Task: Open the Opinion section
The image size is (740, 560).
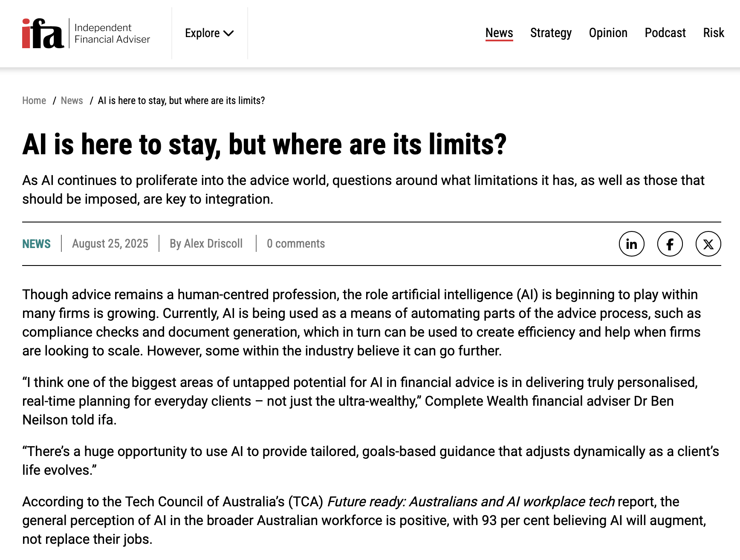Action: click(x=608, y=33)
